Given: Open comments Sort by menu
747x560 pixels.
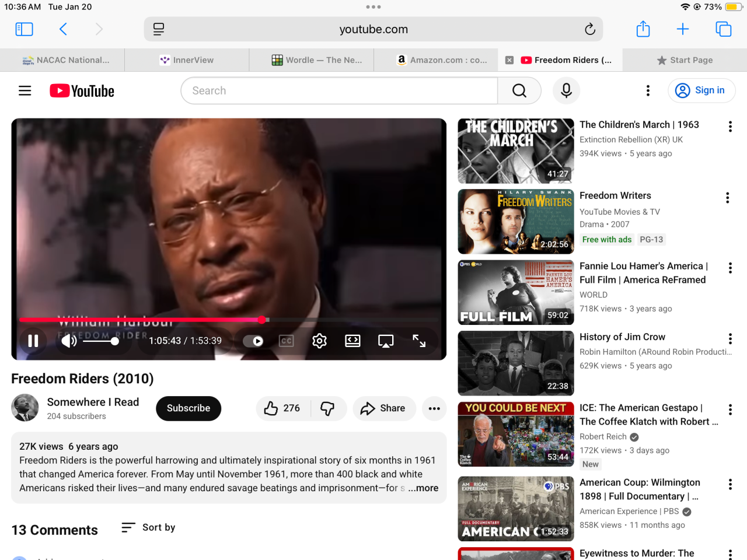Looking at the screenshot, I should 148,527.
